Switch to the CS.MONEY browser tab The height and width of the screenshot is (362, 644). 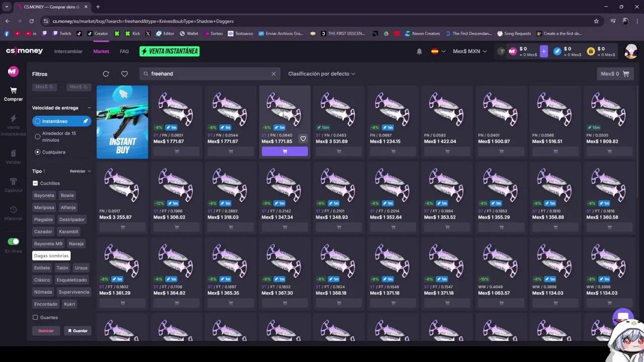pos(51,7)
